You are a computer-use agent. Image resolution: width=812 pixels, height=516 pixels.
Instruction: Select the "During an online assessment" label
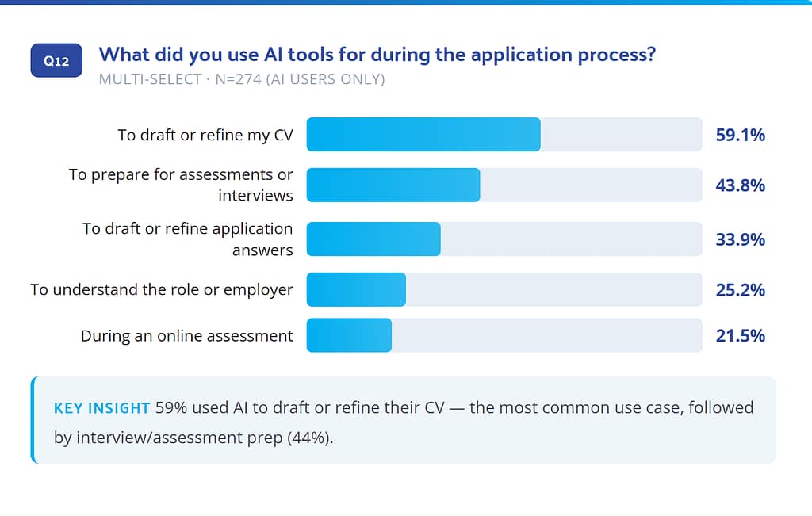click(x=186, y=335)
